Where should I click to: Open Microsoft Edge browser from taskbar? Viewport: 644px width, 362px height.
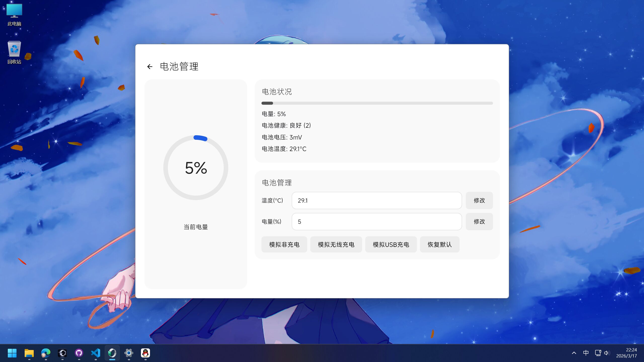point(46,353)
